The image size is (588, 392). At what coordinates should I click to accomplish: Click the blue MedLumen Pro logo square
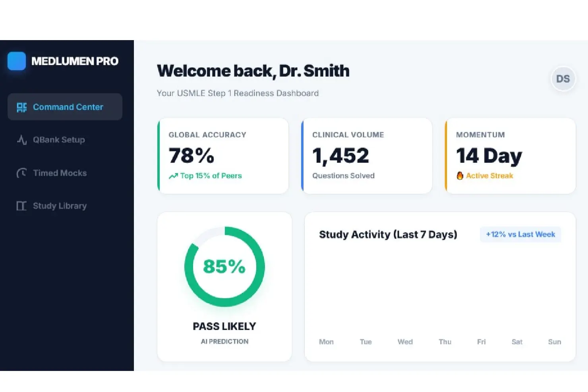click(x=17, y=61)
